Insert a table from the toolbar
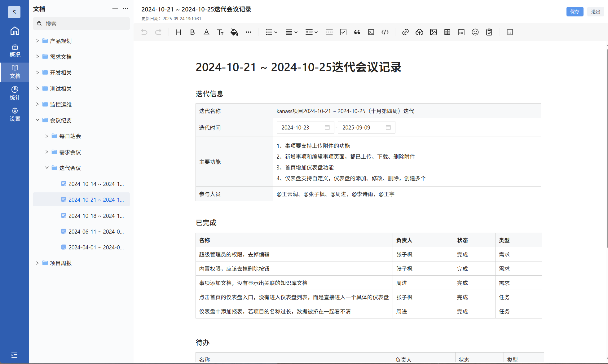 (x=447, y=32)
